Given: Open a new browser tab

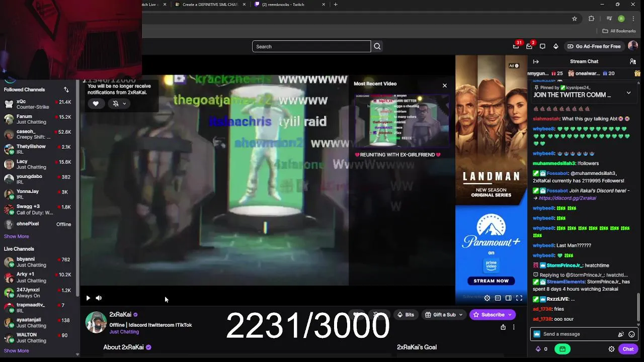Looking at the screenshot, I should (x=336, y=5).
